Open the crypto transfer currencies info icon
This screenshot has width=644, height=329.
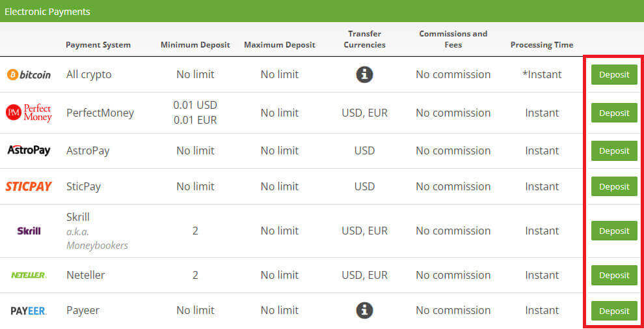364,74
